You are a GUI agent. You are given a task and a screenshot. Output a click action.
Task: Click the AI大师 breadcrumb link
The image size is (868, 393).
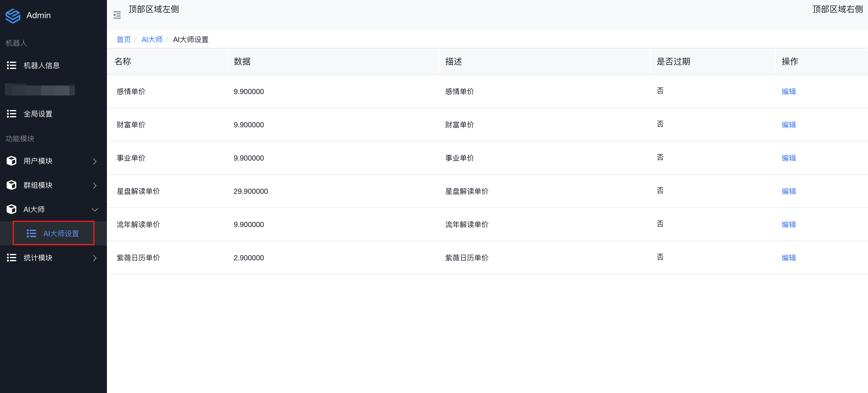[152, 40]
